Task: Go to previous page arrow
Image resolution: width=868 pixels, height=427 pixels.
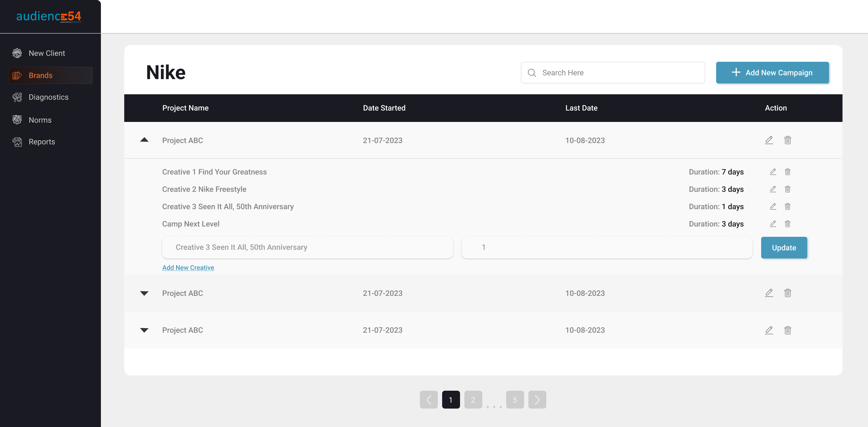Action: coord(429,400)
